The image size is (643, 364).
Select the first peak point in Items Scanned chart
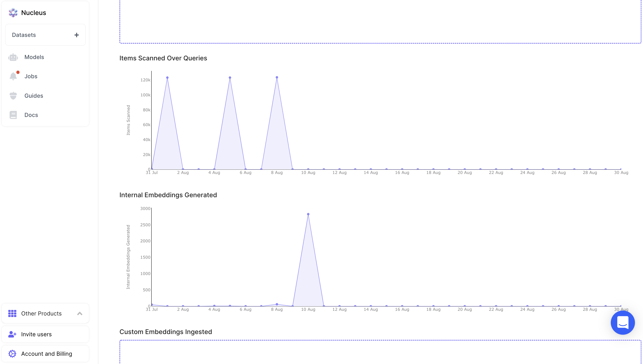(167, 78)
